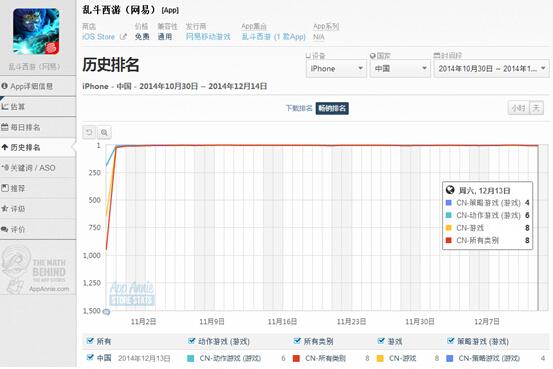Click the featured icon beside 推荐

[x=5, y=188]
